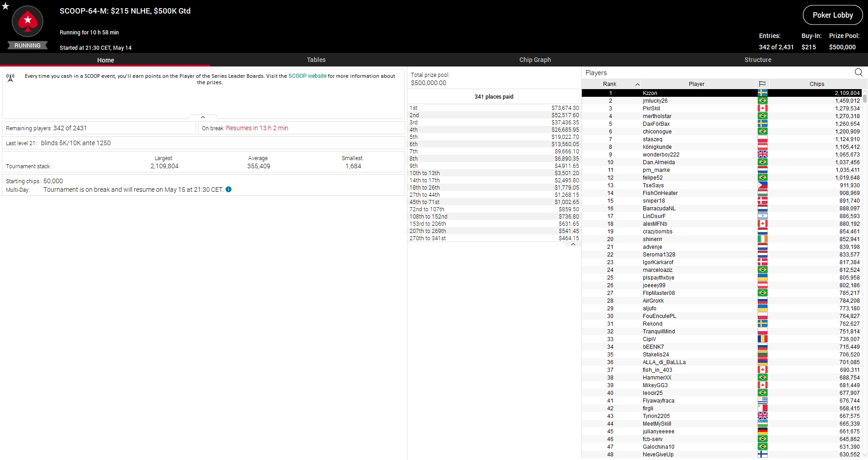The image size is (868, 460).
Task: Click the RUNNING status badge
Action: click(x=28, y=45)
